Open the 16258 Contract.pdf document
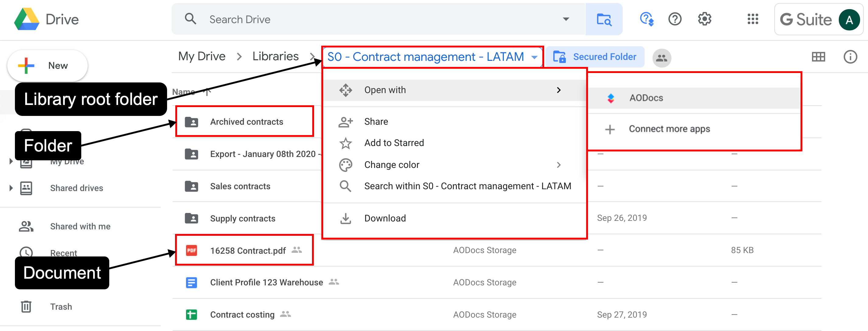The width and height of the screenshot is (868, 331). (x=248, y=250)
